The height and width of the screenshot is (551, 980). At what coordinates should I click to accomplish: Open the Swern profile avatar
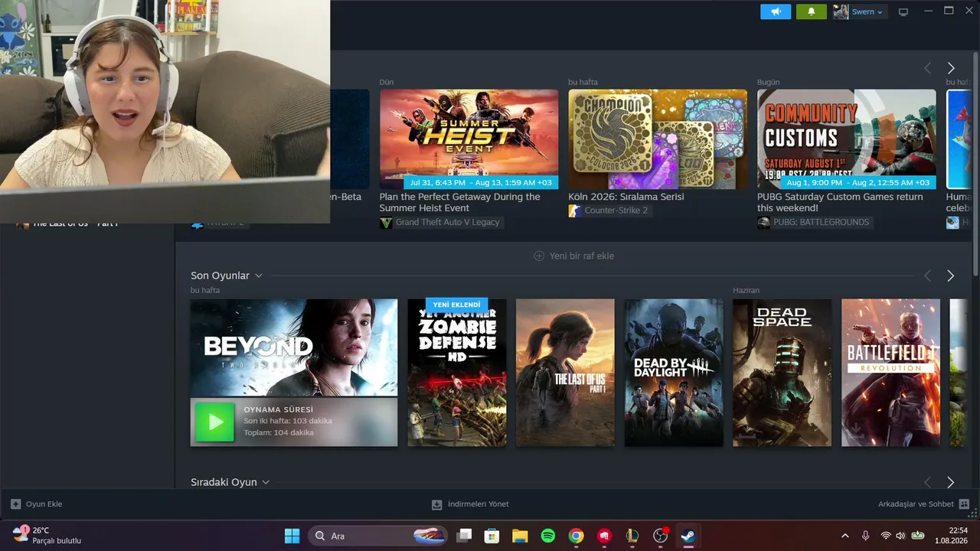841,11
